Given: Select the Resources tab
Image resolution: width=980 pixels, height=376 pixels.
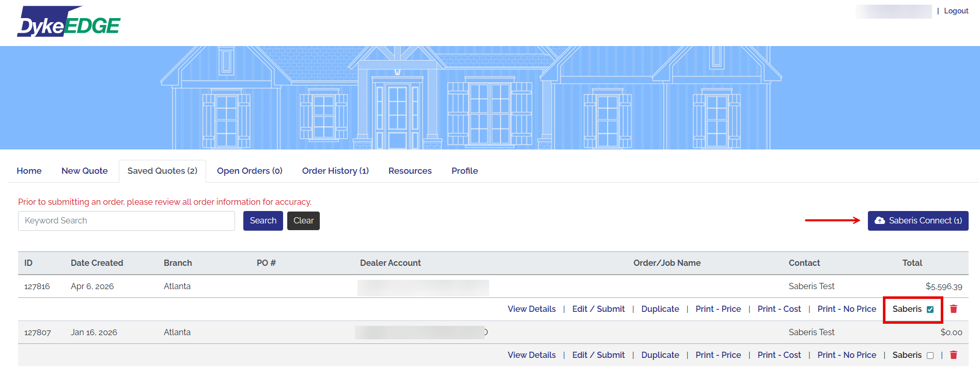Looking at the screenshot, I should tap(410, 171).
